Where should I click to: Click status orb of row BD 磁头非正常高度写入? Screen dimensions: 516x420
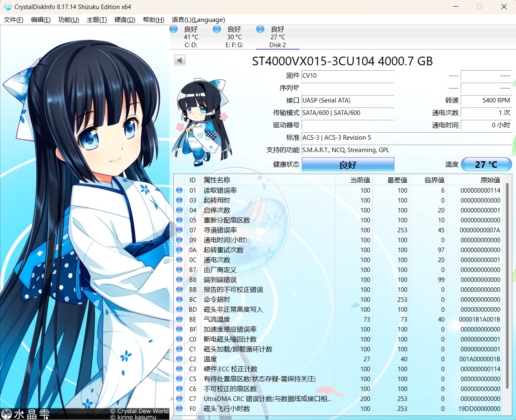(179, 309)
